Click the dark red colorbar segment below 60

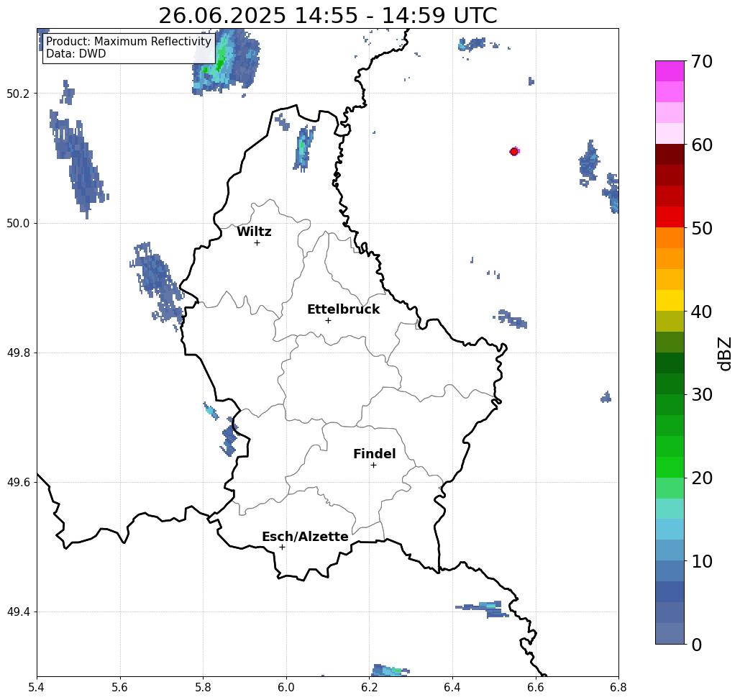[x=670, y=155]
